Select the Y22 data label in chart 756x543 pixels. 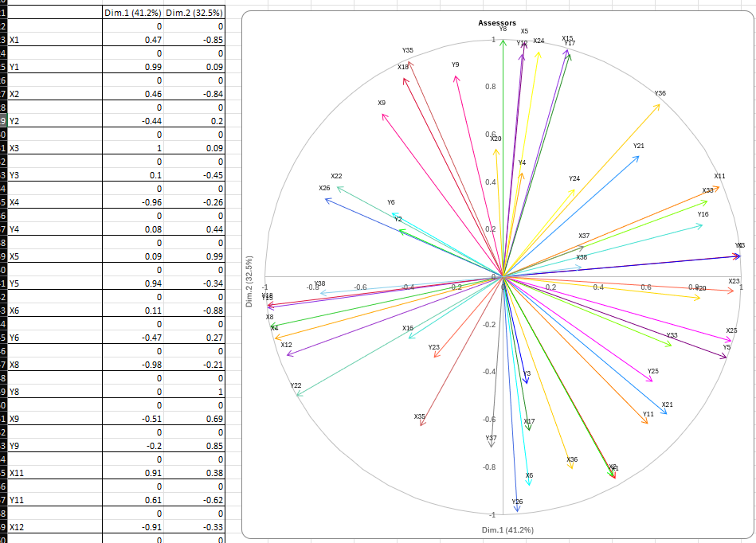point(296,385)
